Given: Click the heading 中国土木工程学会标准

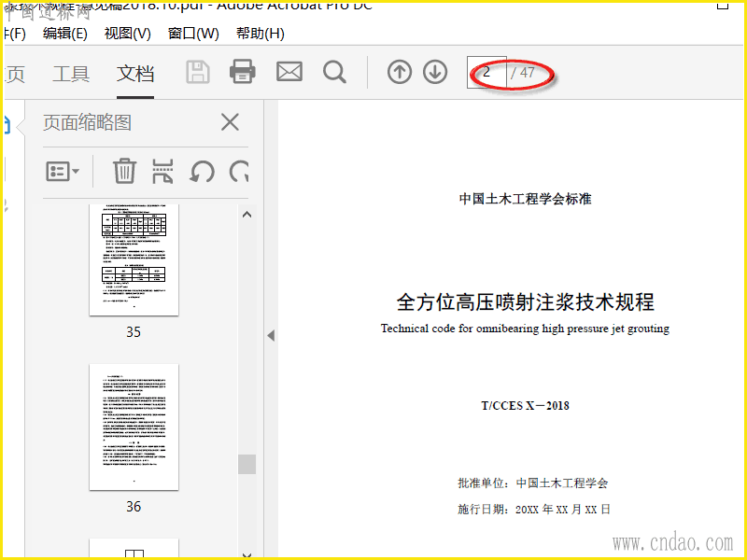Looking at the screenshot, I should coord(525,199).
